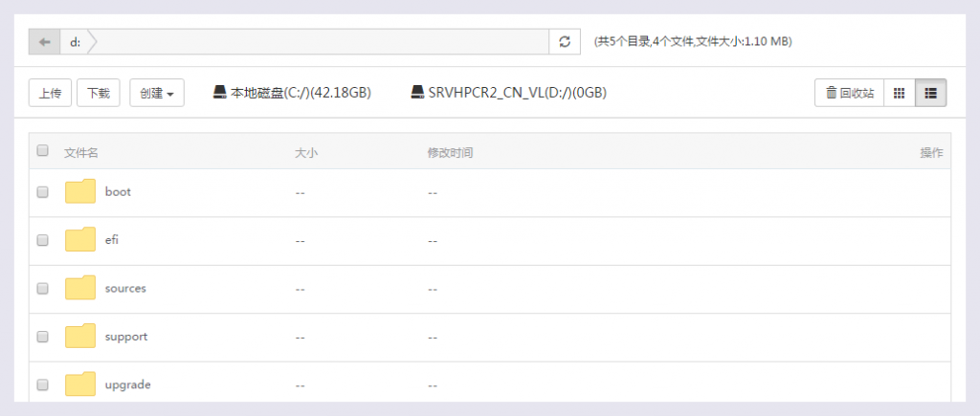Click the upgrade folder name
The height and width of the screenshot is (416, 980).
[x=128, y=384]
